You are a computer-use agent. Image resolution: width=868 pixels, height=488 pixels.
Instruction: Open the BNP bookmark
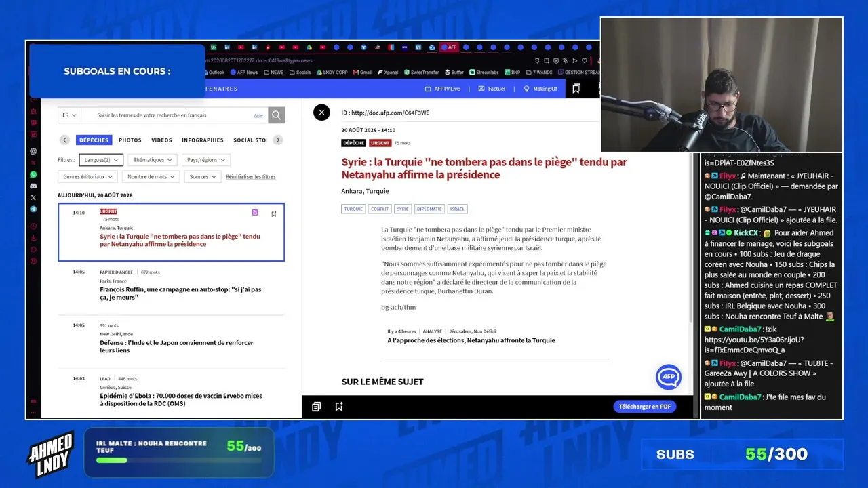point(512,73)
